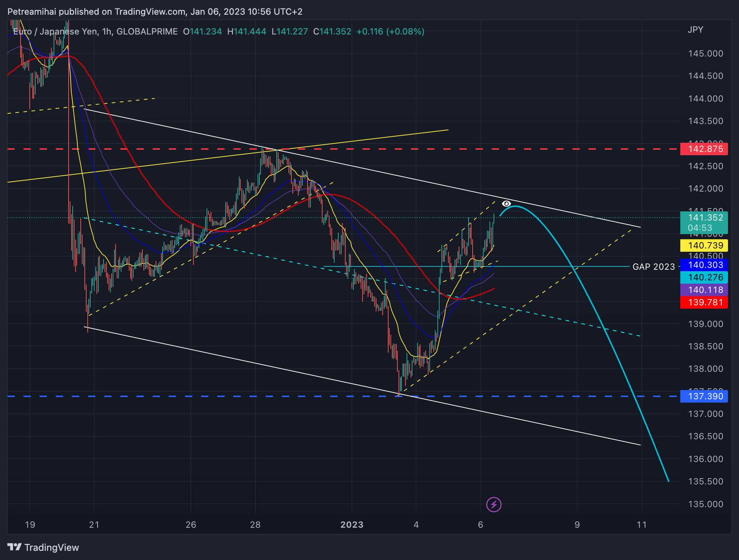Click the TradingView logo at bottom left
Screen dimensions: 739x560
coord(43,547)
